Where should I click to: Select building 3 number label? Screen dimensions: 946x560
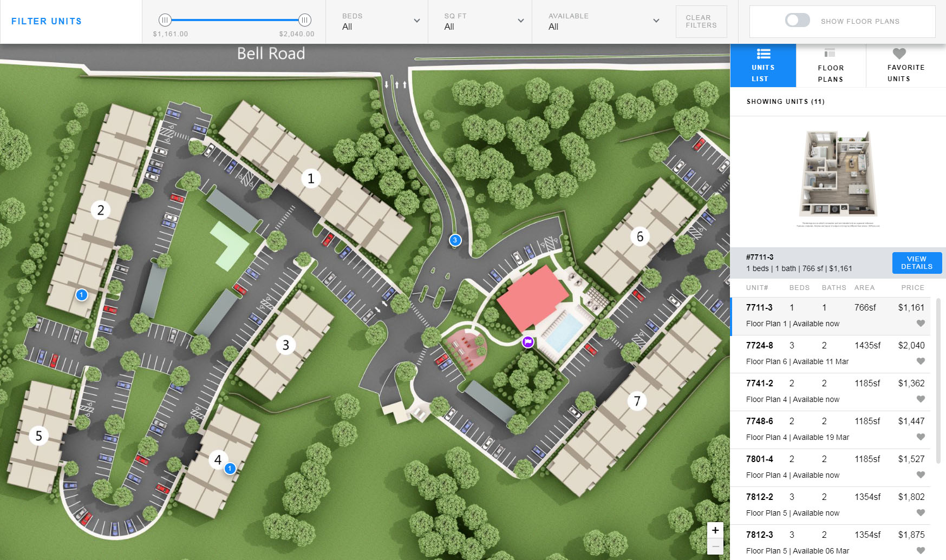pos(286,345)
